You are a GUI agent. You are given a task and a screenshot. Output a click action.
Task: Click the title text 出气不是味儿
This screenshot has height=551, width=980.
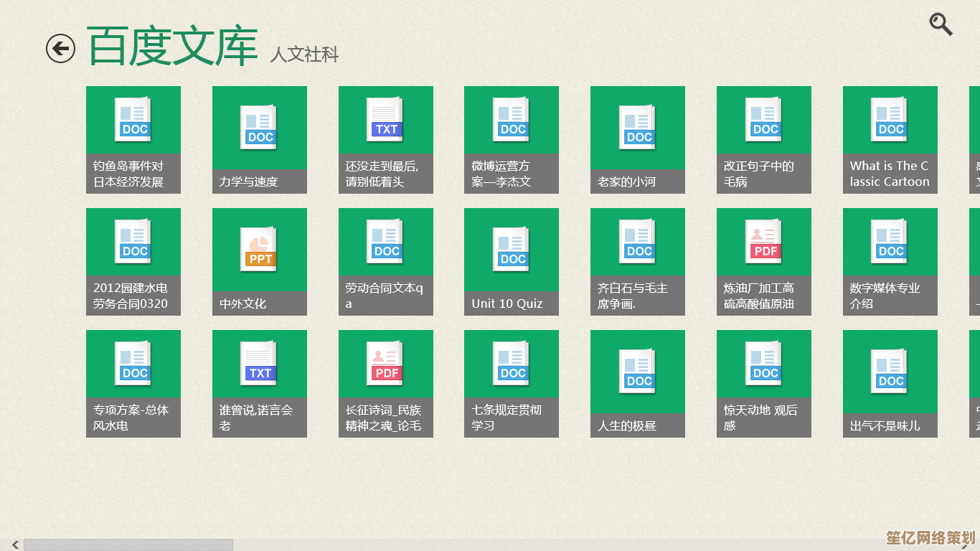click(x=885, y=425)
